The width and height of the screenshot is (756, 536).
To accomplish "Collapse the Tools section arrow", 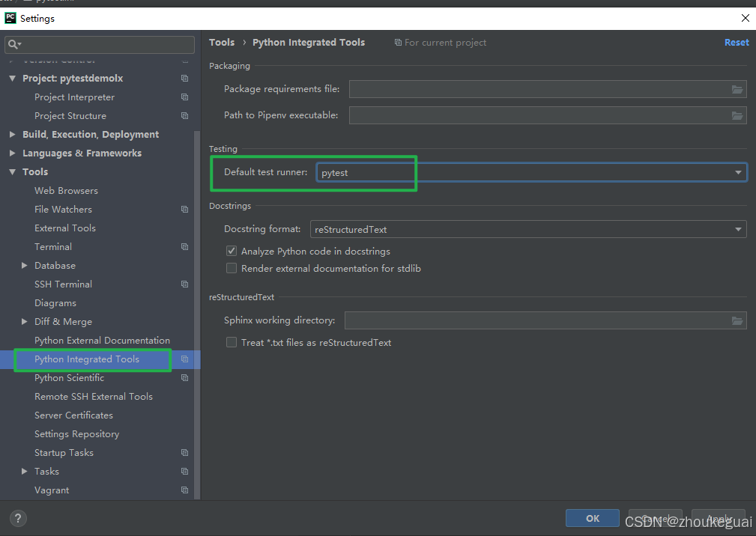I will [x=13, y=172].
